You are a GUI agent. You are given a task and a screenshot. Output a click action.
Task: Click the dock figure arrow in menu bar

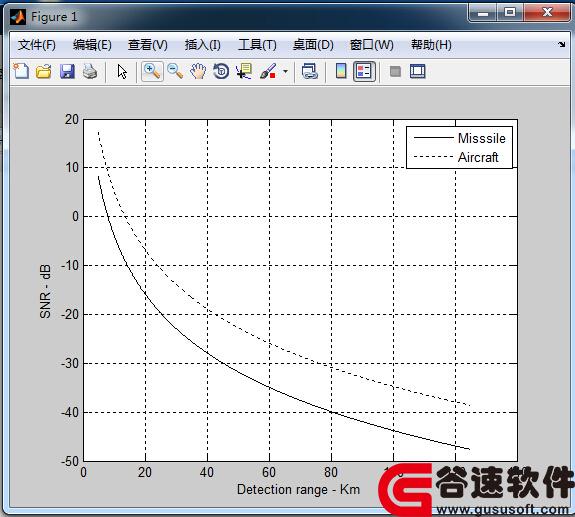tap(561, 44)
